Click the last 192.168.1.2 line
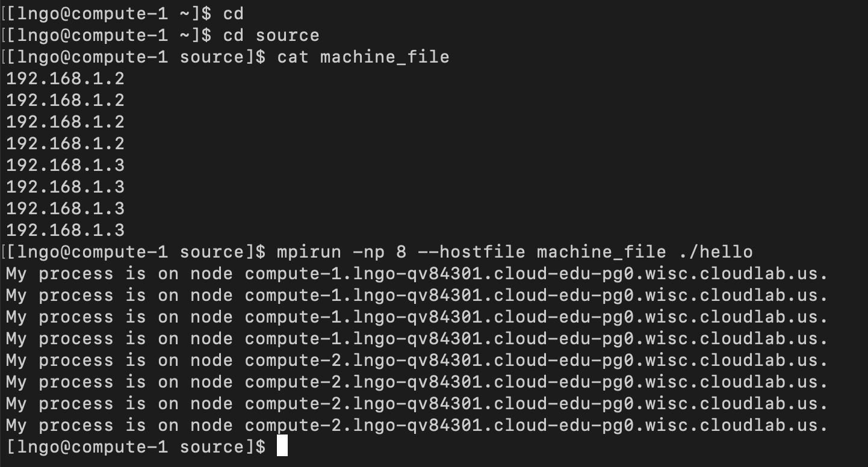 click(x=65, y=143)
